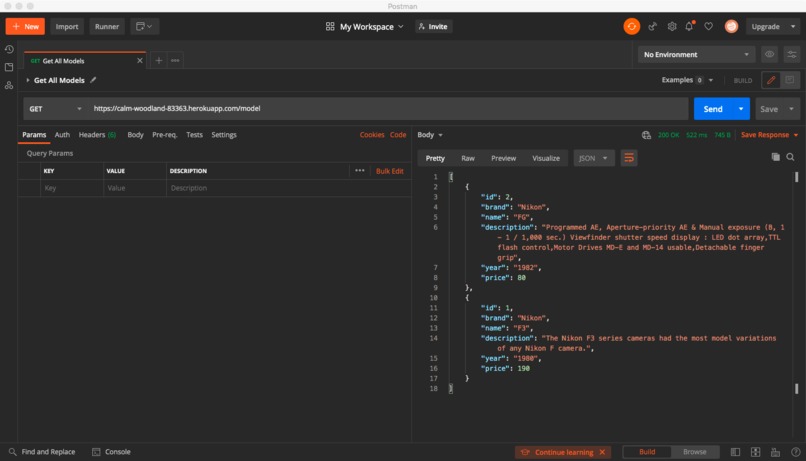Toggle the single pane layout icon

pos(736,452)
